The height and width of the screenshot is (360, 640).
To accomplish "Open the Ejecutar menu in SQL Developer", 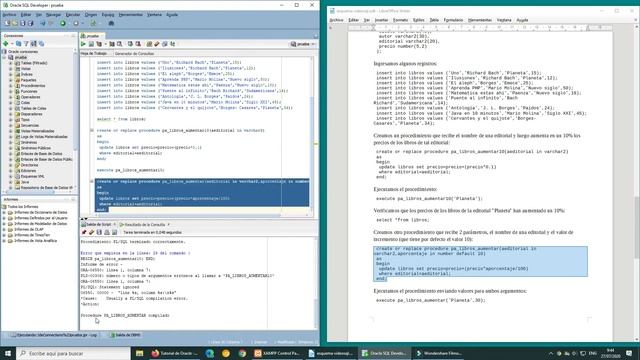I will pyautogui.click(x=73, y=15).
